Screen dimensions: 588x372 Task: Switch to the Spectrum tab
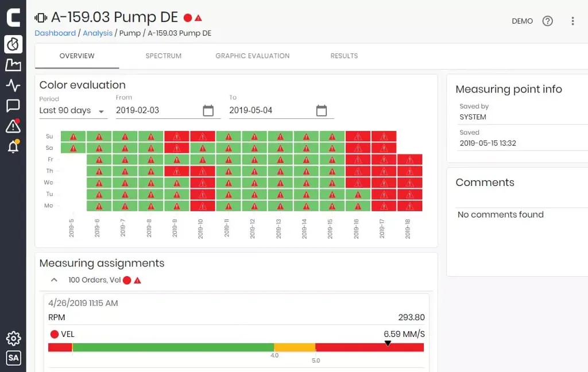(163, 56)
